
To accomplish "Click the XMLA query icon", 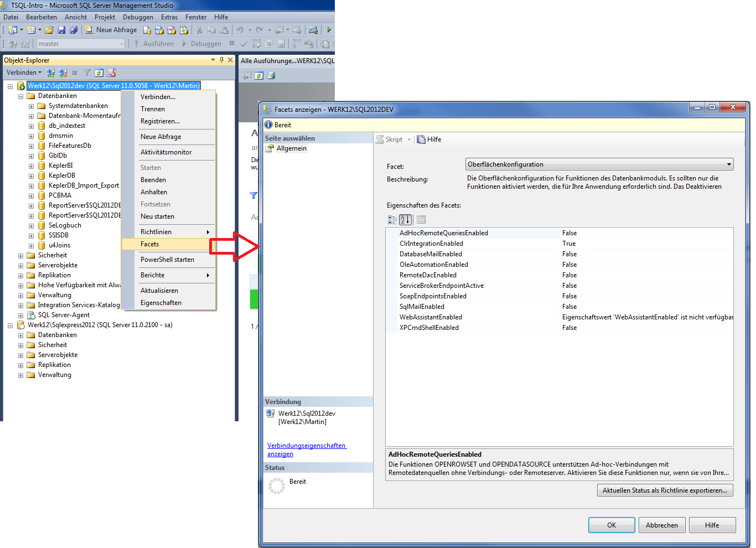I will tap(184, 30).
